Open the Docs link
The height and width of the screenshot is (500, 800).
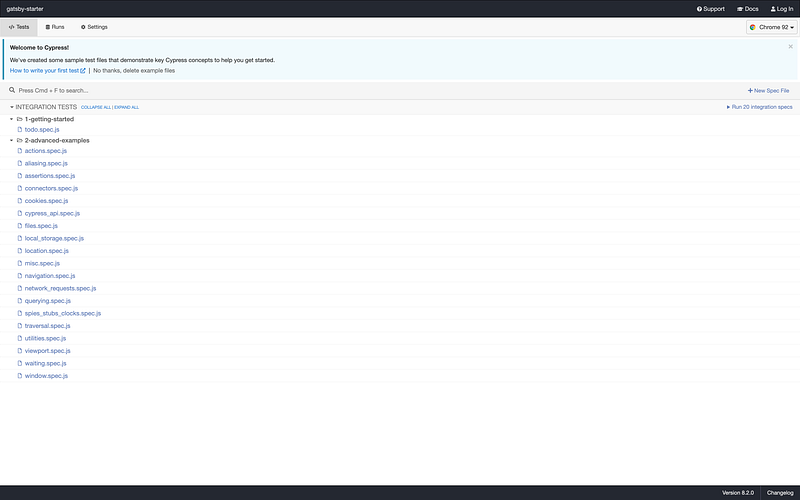click(x=747, y=9)
